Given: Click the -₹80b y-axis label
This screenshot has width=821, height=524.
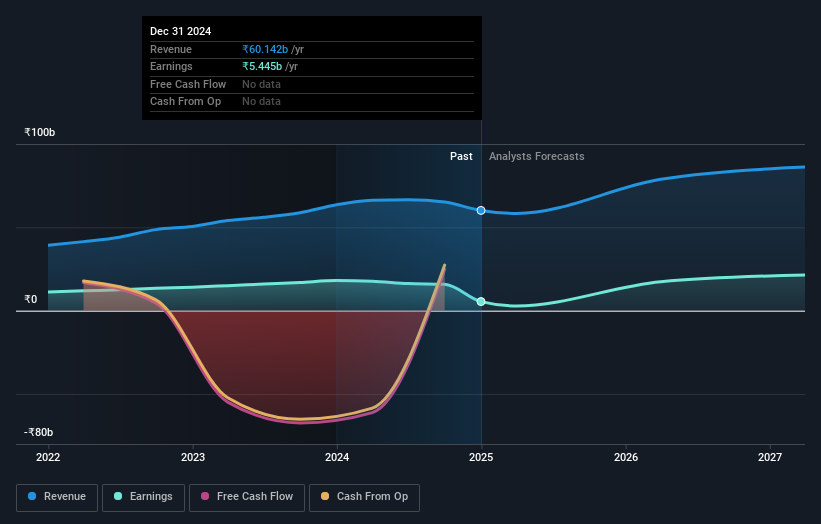Looking at the screenshot, I should coord(38,432).
